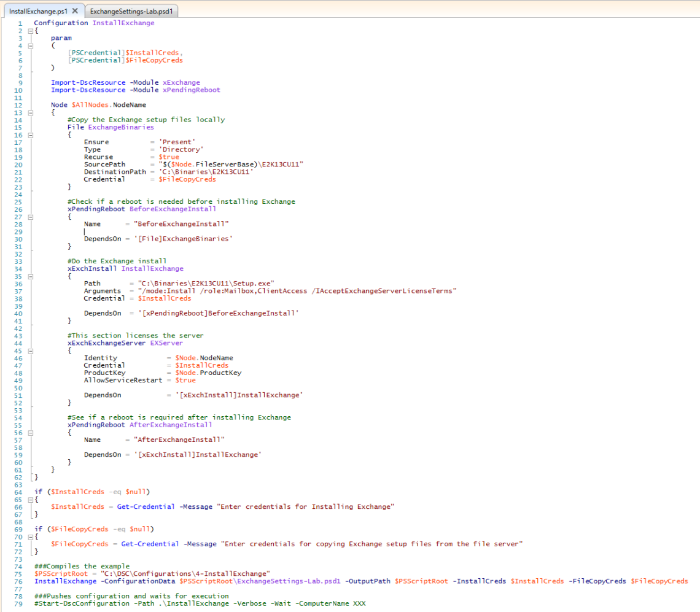Viewport: 700px width, 612px height.
Task: Click the commented Start-DscConfiguration line
Action: point(200,603)
